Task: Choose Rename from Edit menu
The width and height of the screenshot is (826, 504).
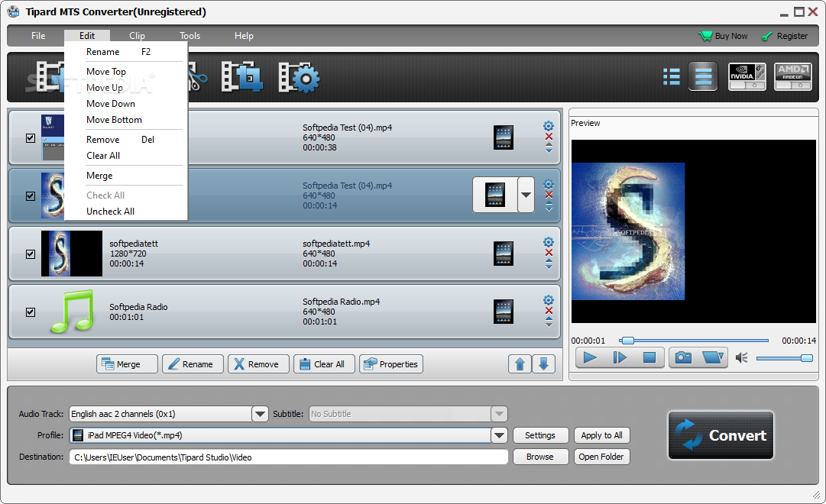Action: (x=126, y=52)
